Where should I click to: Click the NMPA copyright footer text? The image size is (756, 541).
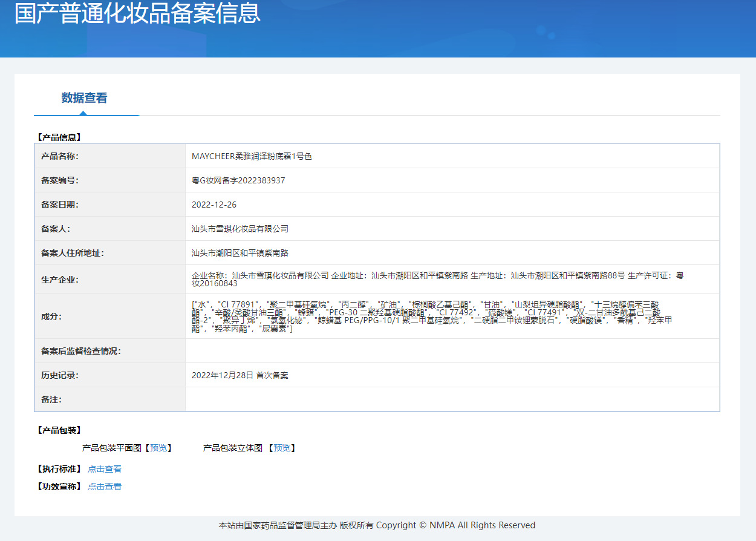click(377, 525)
